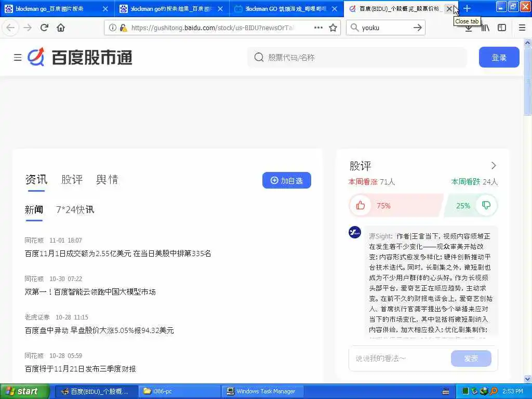
Task: Open the downloads toolbar icon
Action: tap(469, 29)
